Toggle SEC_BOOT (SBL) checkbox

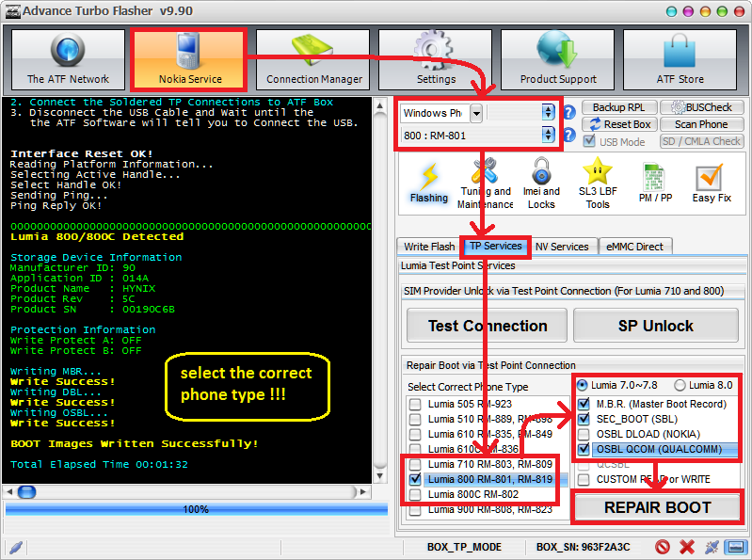pos(584,419)
